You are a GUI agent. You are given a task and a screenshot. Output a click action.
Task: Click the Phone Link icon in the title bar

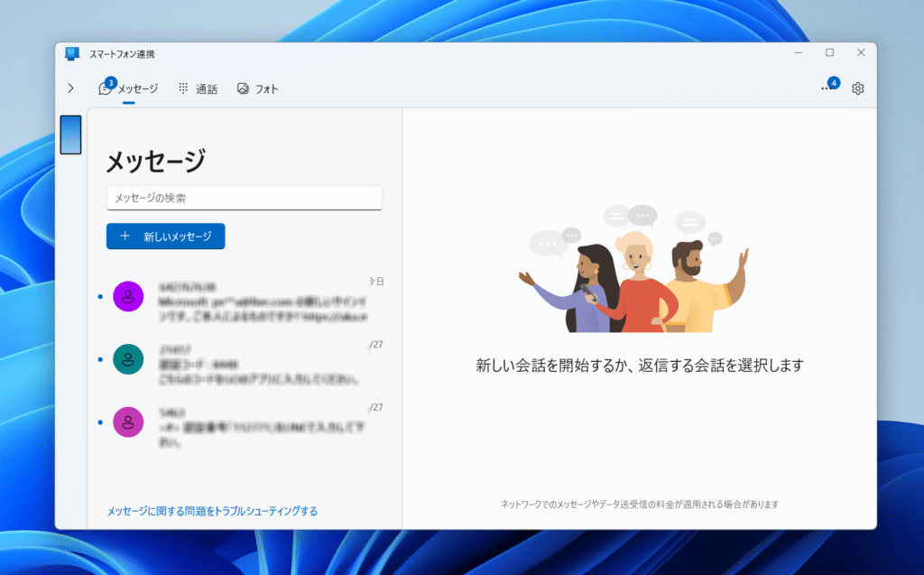(71, 54)
